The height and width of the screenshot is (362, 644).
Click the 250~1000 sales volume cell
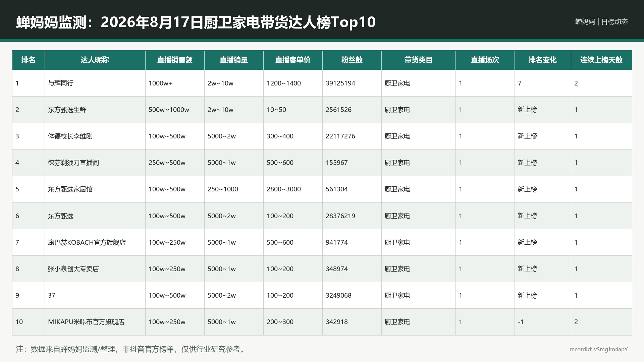(234, 189)
